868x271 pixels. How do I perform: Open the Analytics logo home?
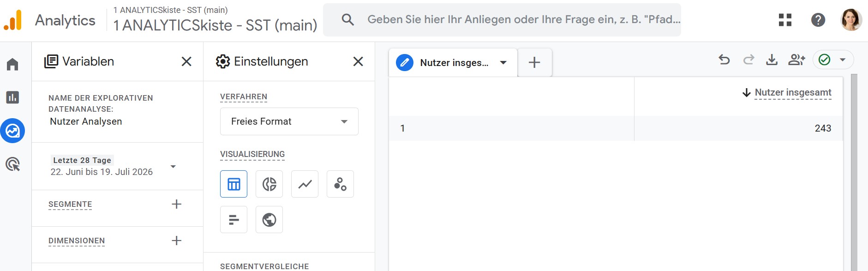point(13,20)
